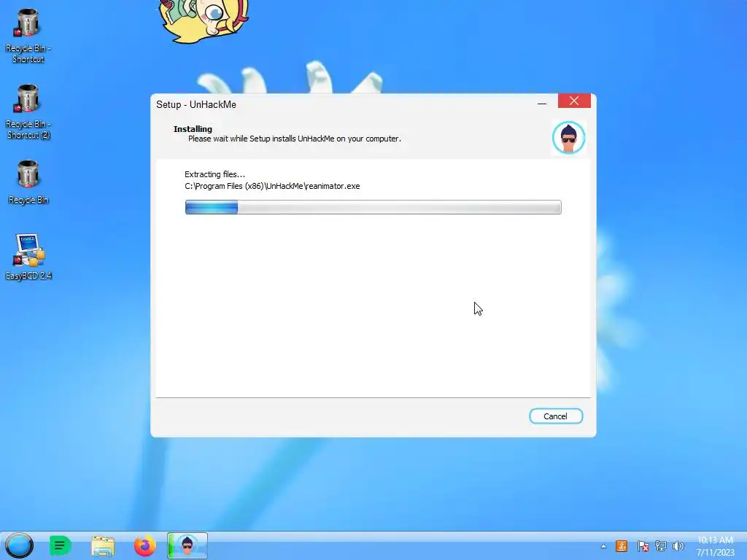This screenshot has width=747, height=560.
Task: Click the cartoon character at desktop top
Action: click(204, 20)
